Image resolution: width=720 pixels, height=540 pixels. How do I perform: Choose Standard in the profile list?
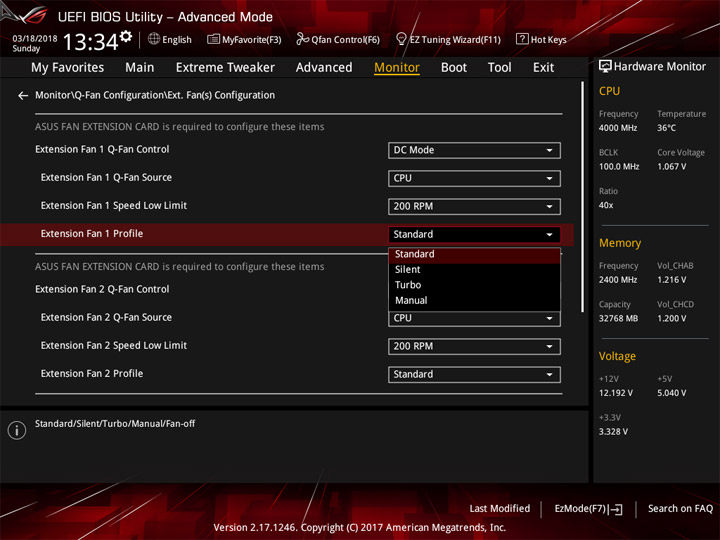[x=474, y=254]
